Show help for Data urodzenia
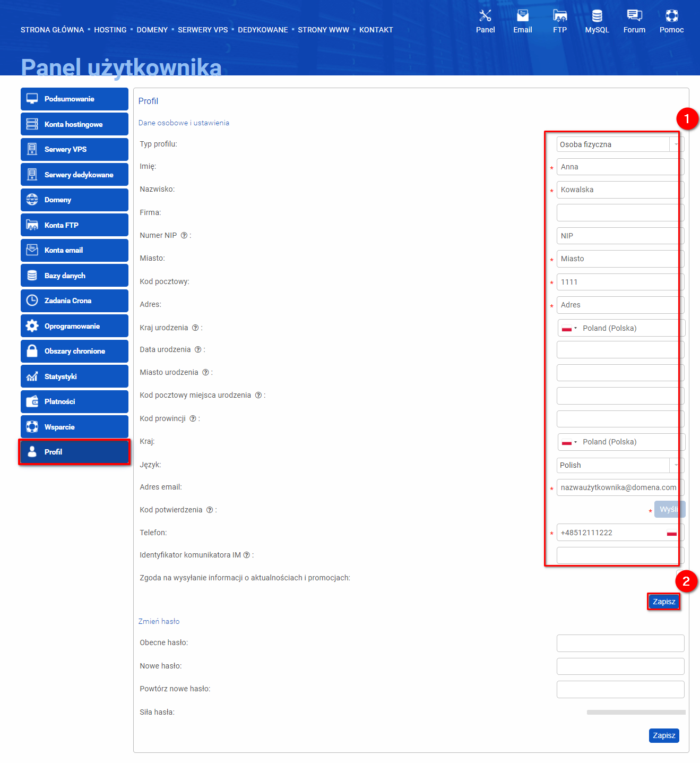The image size is (700, 763). tap(198, 349)
